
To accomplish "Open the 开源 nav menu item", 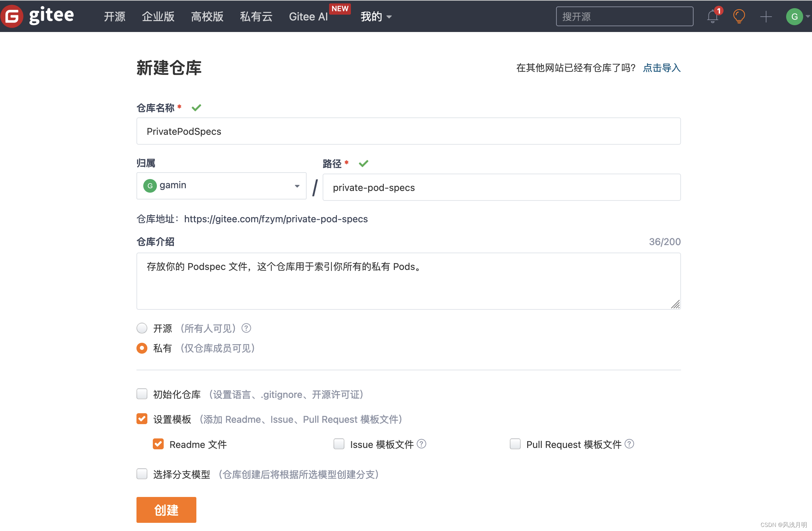I will point(115,16).
